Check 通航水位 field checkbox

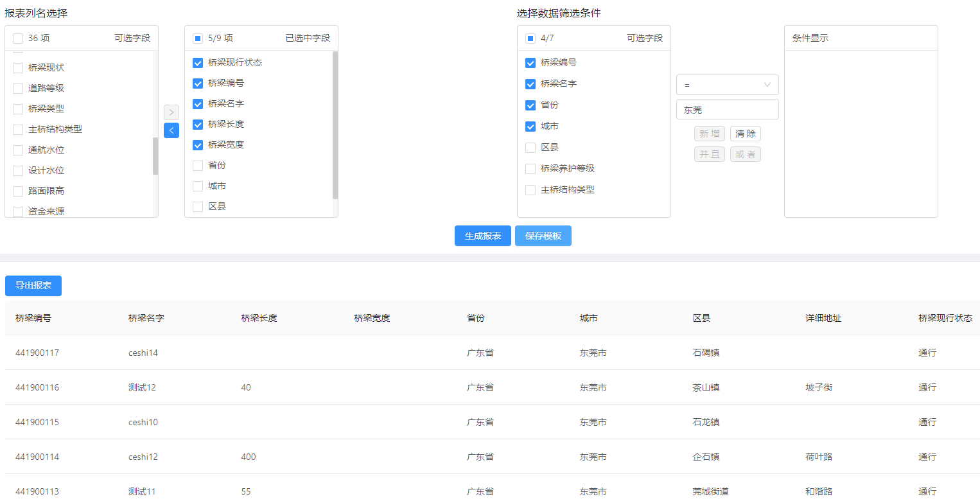click(x=18, y=150)
